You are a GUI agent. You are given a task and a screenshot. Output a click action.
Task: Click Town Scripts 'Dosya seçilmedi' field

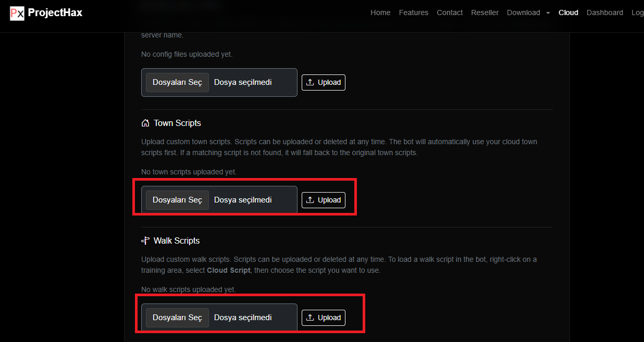tap(243, 200)
